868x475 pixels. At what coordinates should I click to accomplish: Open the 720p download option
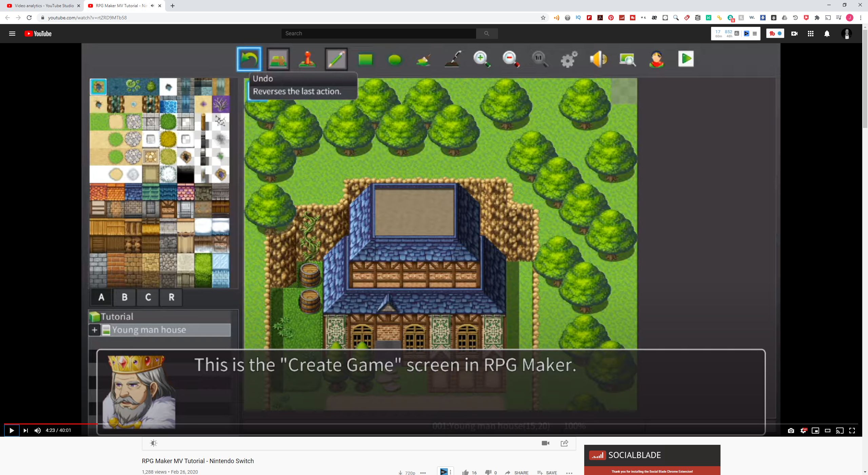click(x=407, y=473)
